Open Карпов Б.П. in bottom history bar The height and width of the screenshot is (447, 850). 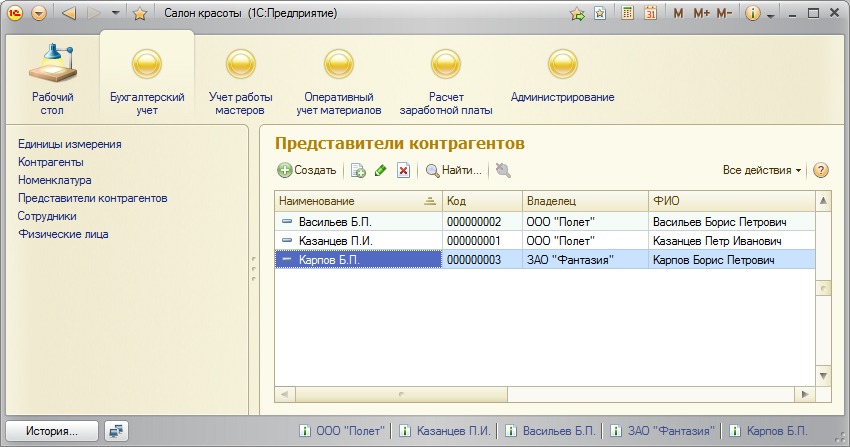point(768,431)
